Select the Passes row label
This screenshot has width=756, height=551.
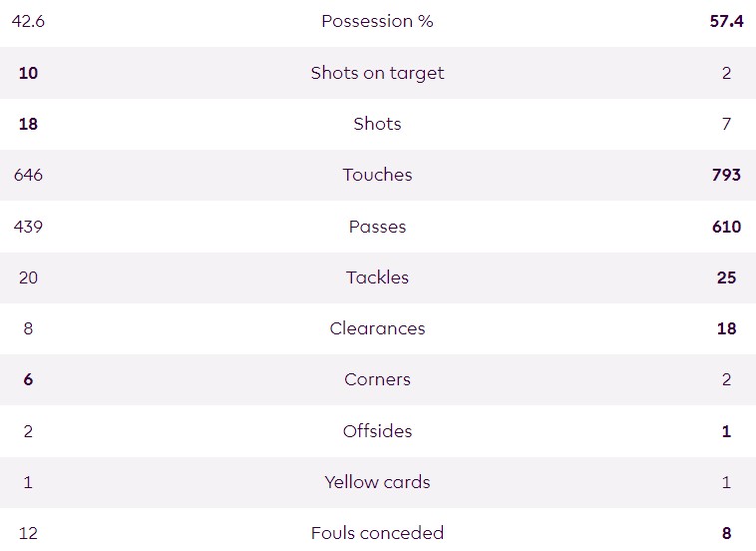point(377,227)
